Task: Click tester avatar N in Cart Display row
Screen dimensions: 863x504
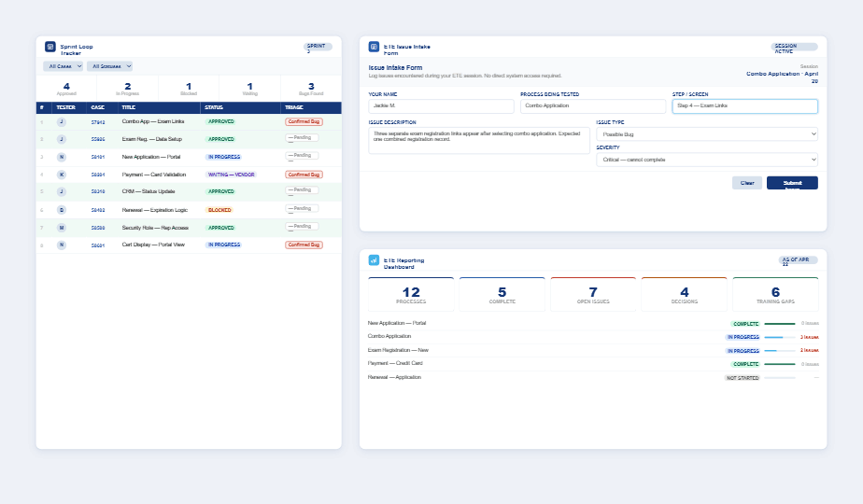Action: 62,245
